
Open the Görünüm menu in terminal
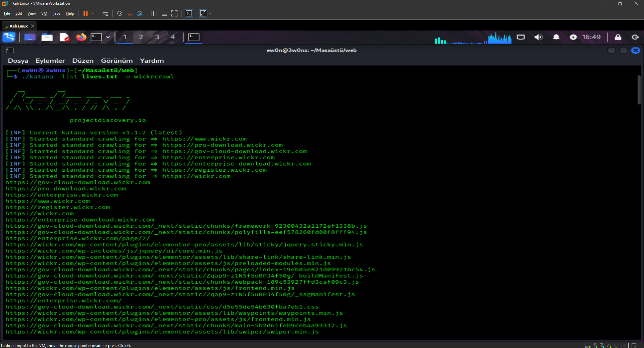coord(117,61)
